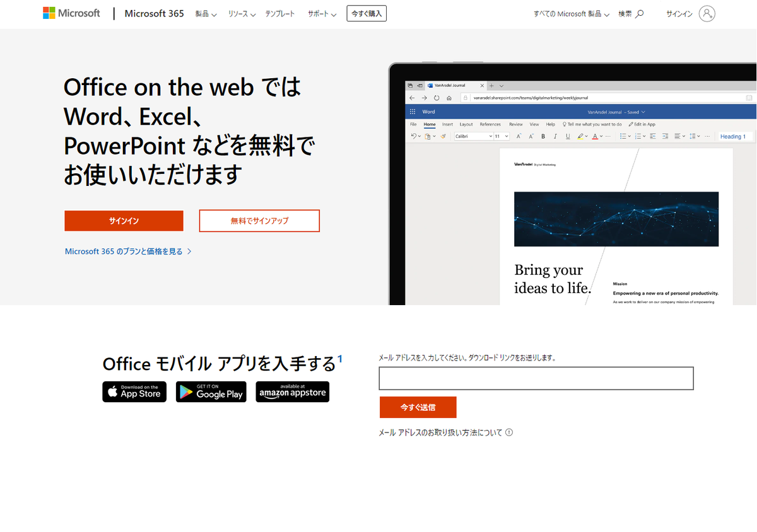This screenshot has width=757, height=532.
Task: Click the Microsoft logo in the header
Action: tap(71, 13)
